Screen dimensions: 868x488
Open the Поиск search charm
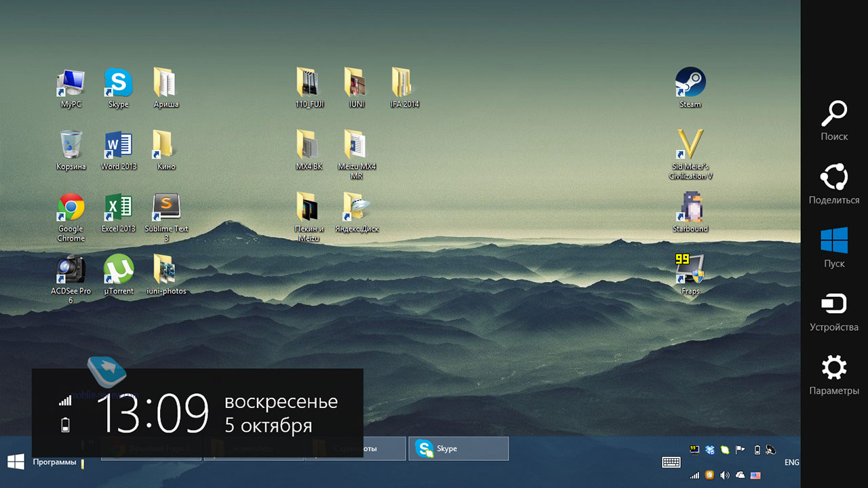pyautogui.click(x=834, y=121)
